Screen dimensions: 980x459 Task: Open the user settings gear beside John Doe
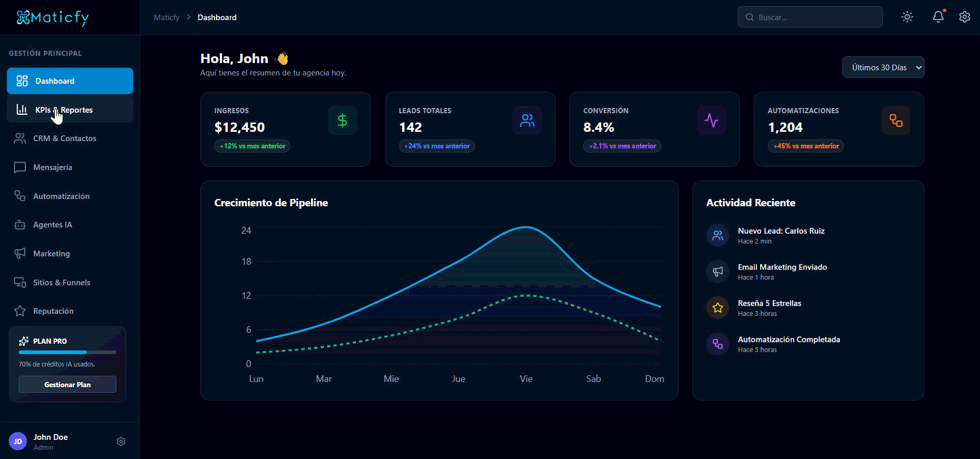coord(121,441)
